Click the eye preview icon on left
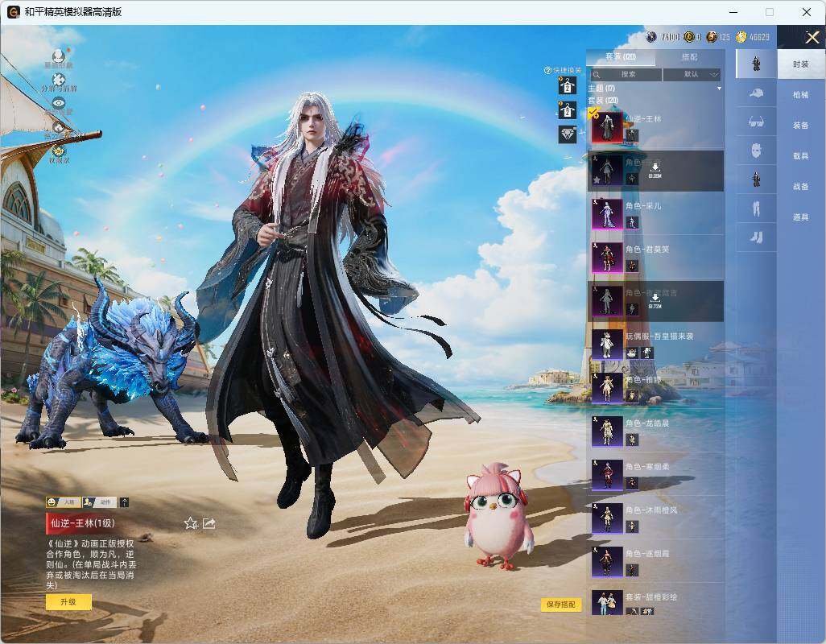The height and width of the screenshot is (644, 826). click(x=59, y=103)
